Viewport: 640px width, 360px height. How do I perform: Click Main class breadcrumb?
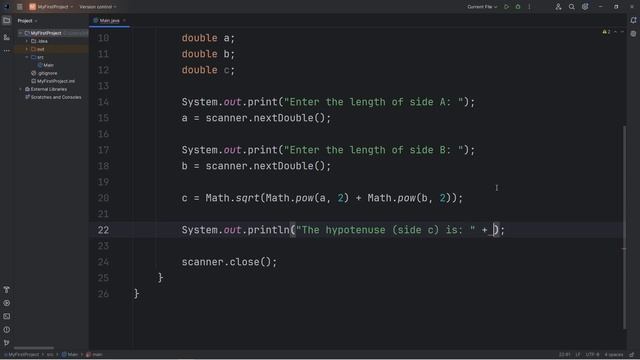click(70, 355)
